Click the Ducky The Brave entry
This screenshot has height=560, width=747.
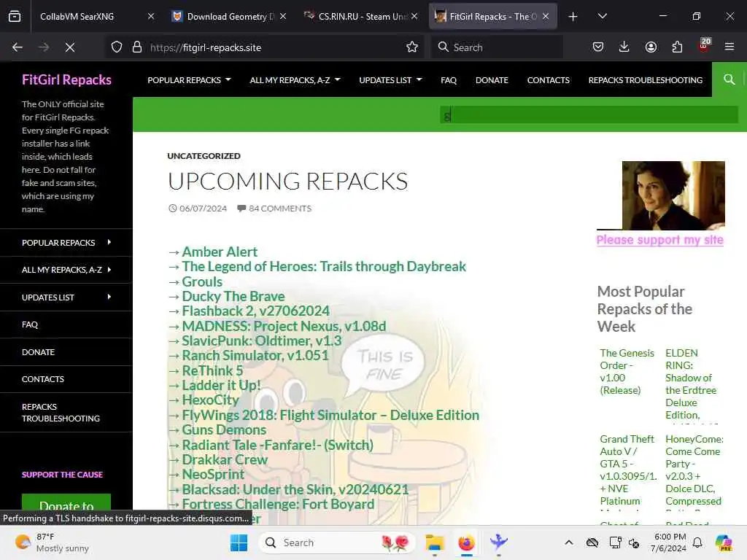[233, 296]
